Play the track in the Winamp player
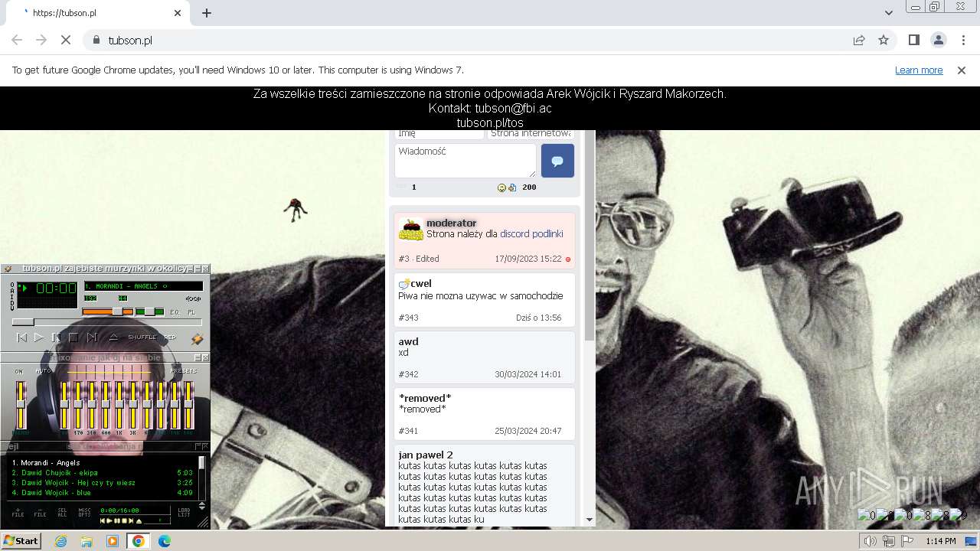 (x=39, y=337)
